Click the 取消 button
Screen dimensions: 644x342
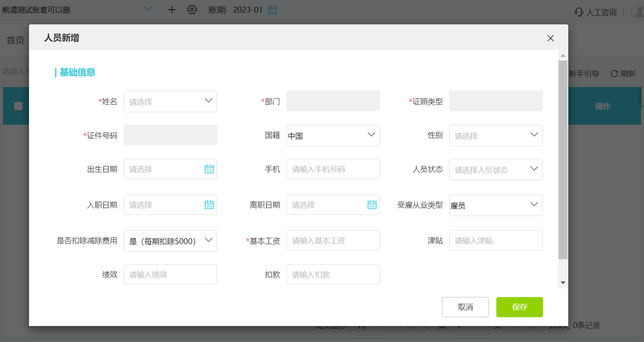coord(465,307)
